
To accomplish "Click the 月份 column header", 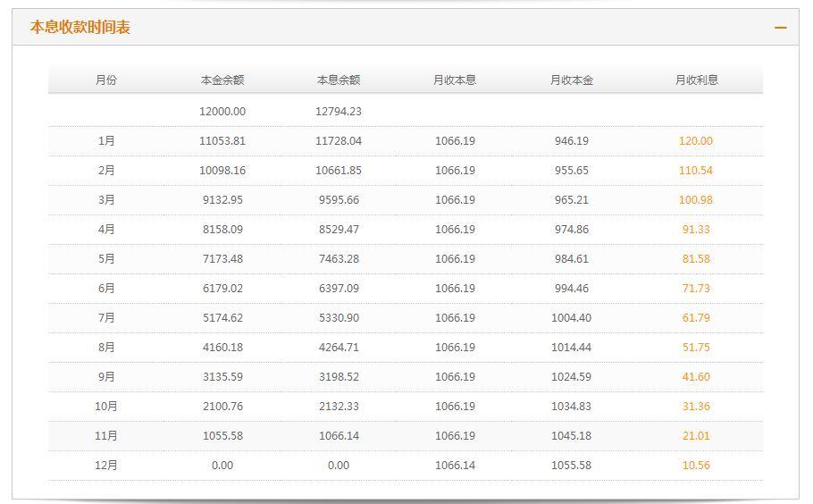I will point(105,80).
